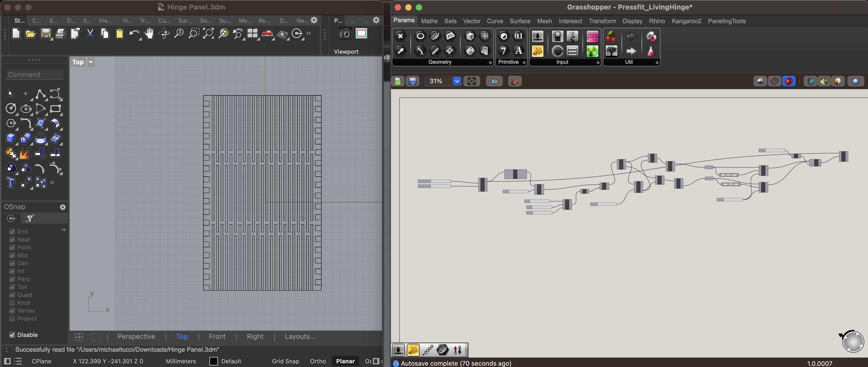Image resolution: width=868 pixels, height=367 pixels.
Task: Click the Sketch tool icon on canvas toolbar
Action: click(x=514, y=81)
